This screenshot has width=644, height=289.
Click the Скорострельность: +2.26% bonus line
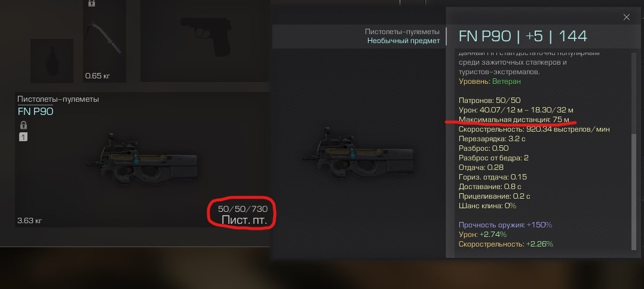click(505, 244)
